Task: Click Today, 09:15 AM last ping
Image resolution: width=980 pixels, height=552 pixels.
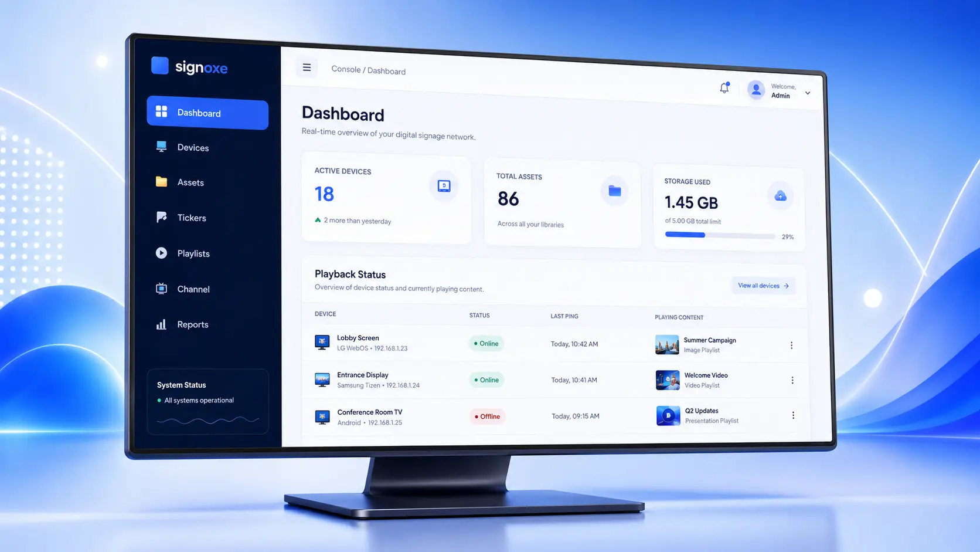Action: [x=576, y=416]
